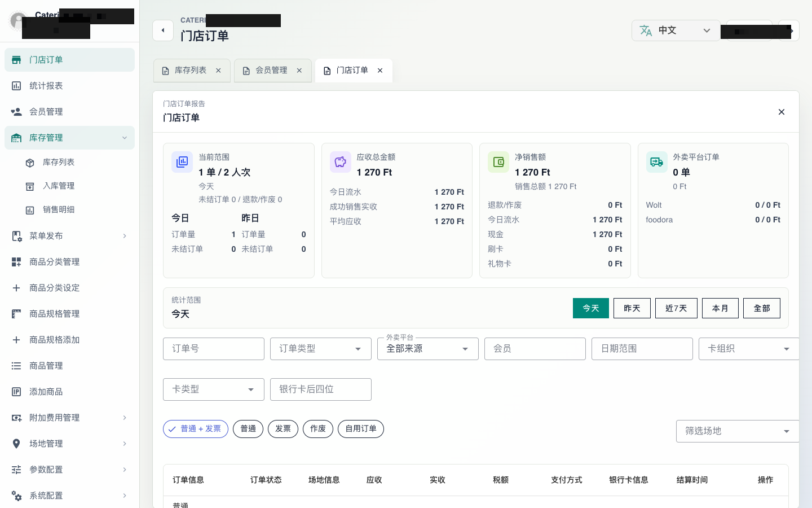The image size is (812, 508).
Task: Open the 添加商品 sidebar item
Action: (x=69, y=392)
